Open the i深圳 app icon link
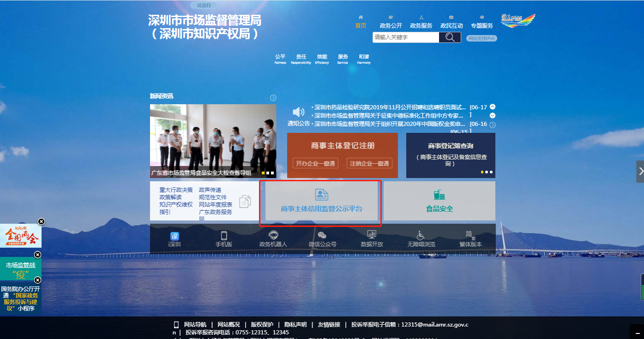This screenshot has height=339, width=644. tap(175, 239)
